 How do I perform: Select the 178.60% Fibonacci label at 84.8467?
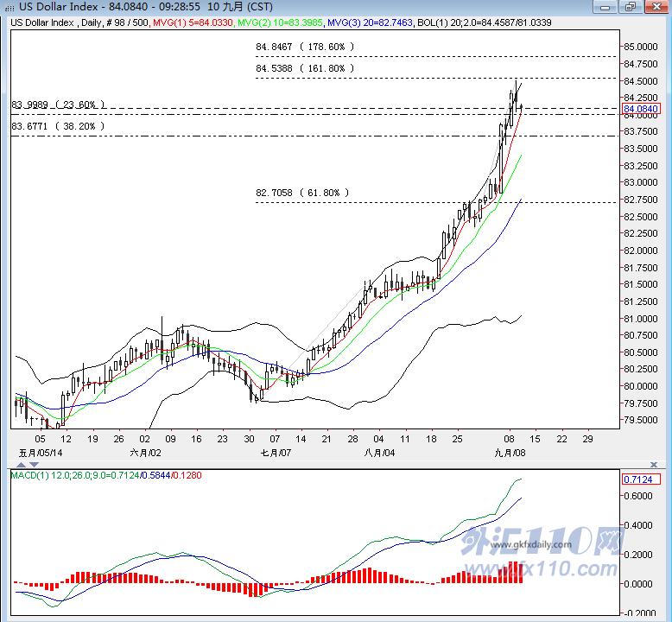pos(305,47)
